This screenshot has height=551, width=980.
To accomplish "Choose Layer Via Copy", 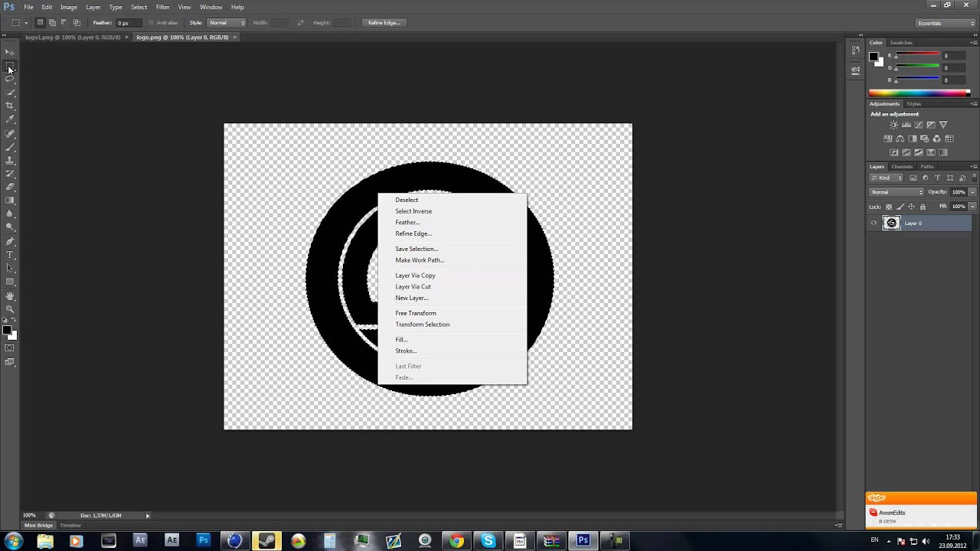I will (x=415, y=275).
